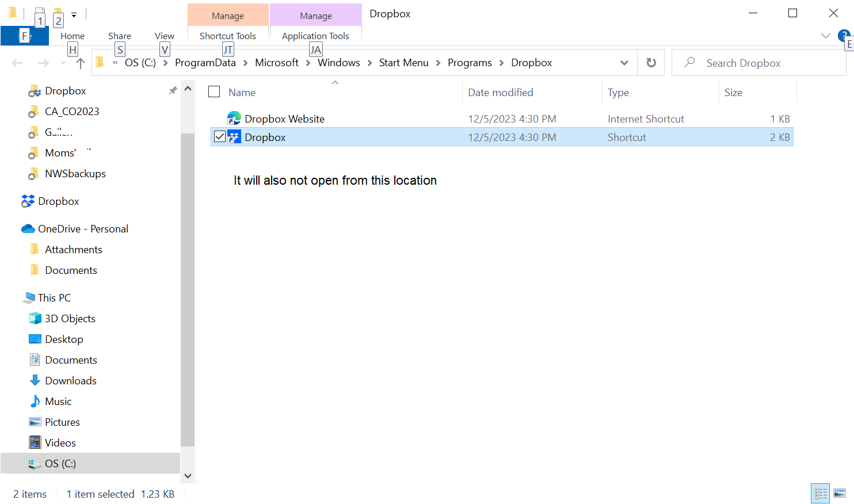Open the Application Tools tab
Image resolution: width=854 pixels, height=504 pixels.
point(315,36)
